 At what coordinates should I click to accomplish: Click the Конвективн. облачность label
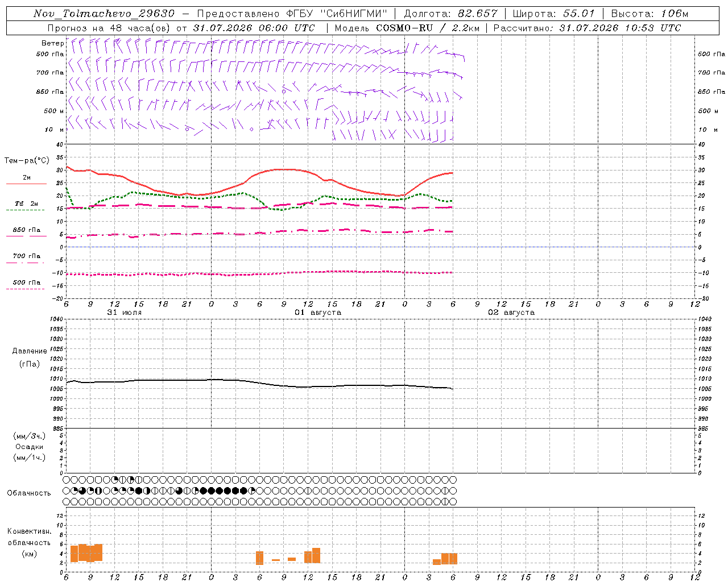pyautogui.click(x=29, y=542)
